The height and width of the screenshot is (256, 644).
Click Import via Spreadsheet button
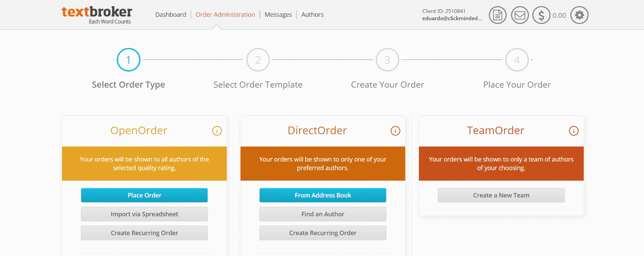click(x=144, y=214)
